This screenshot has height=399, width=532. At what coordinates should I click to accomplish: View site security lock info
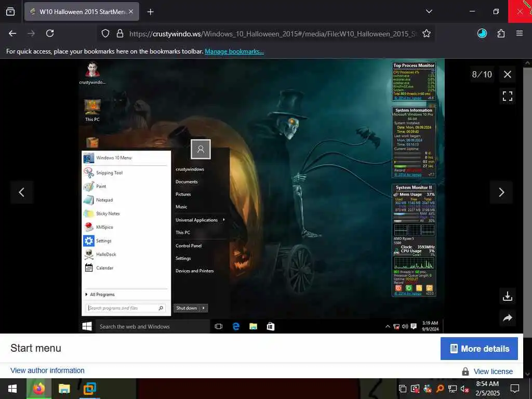(x=120, y=33)
